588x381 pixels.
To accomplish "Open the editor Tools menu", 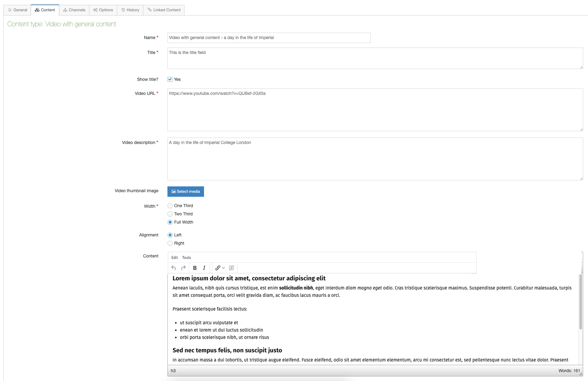I will [x=186, y=257].
